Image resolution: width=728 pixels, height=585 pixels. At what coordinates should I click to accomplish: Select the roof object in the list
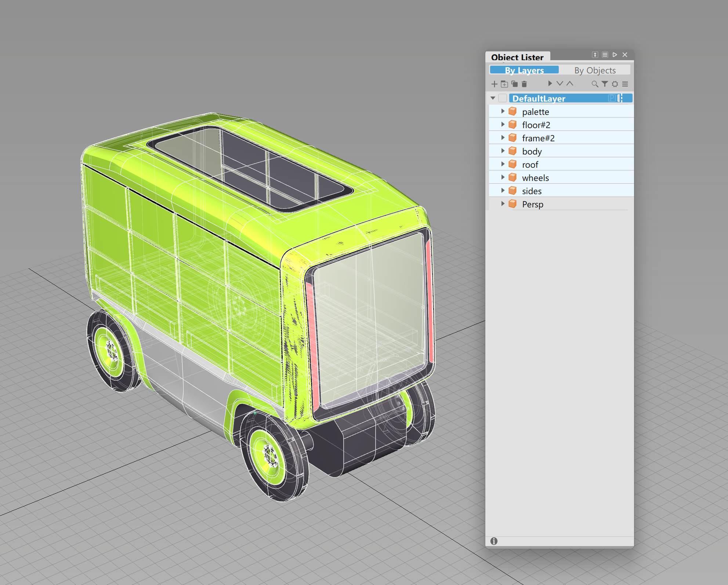point(530,164)
